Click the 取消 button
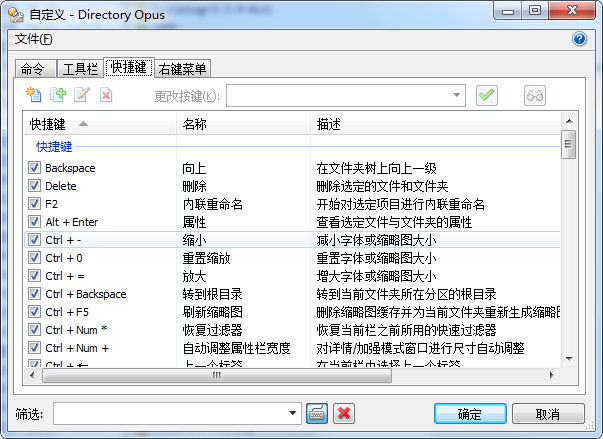The height and width of the screenshot is (439, 603). [x=548, y=414]
